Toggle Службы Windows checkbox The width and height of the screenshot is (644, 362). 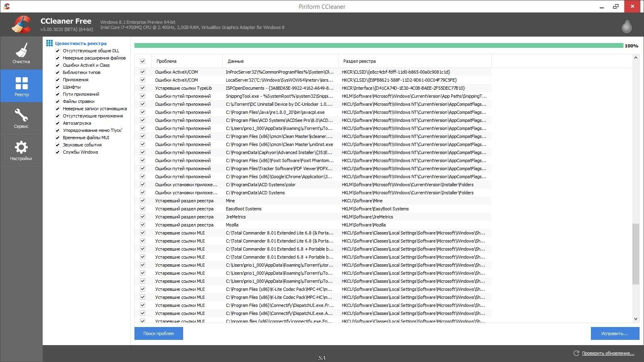pyautogui.click(x=58, y=152)
